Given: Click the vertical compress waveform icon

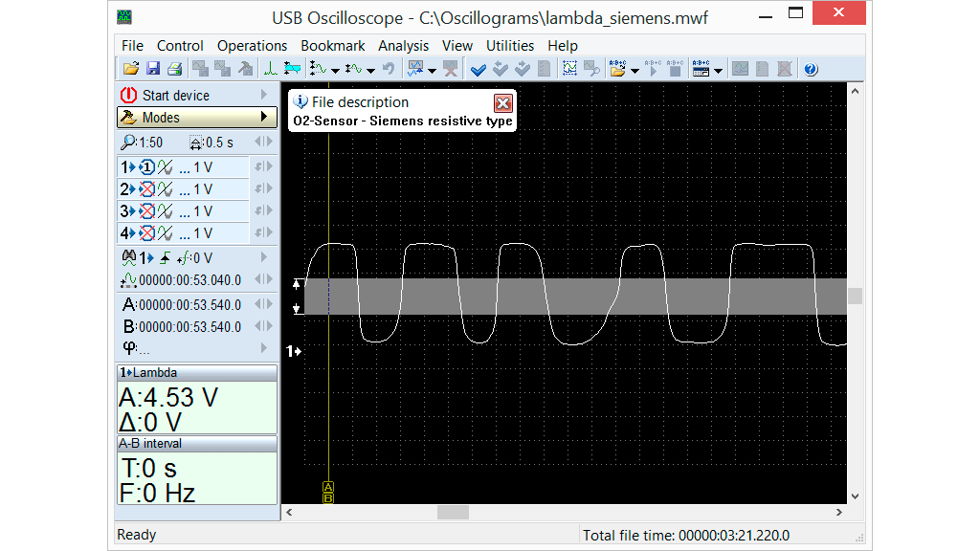Looking at the screenshot, I should click(354, 69).
